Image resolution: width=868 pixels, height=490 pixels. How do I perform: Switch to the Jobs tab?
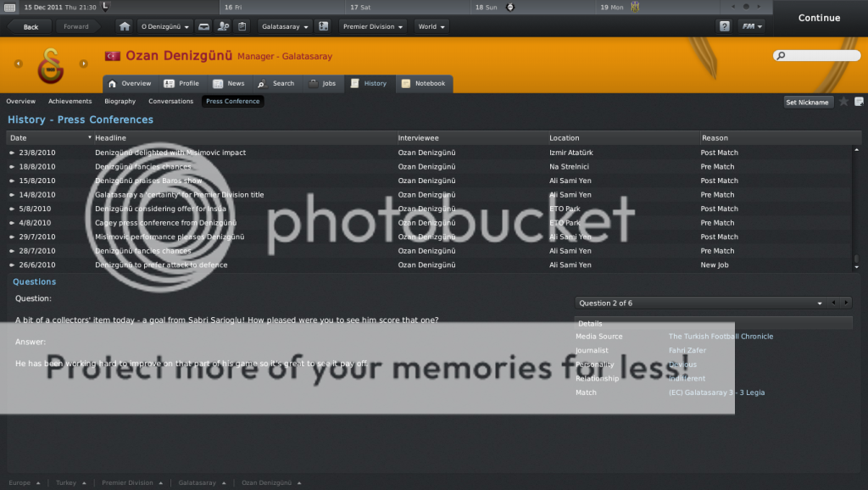[323, 84]
